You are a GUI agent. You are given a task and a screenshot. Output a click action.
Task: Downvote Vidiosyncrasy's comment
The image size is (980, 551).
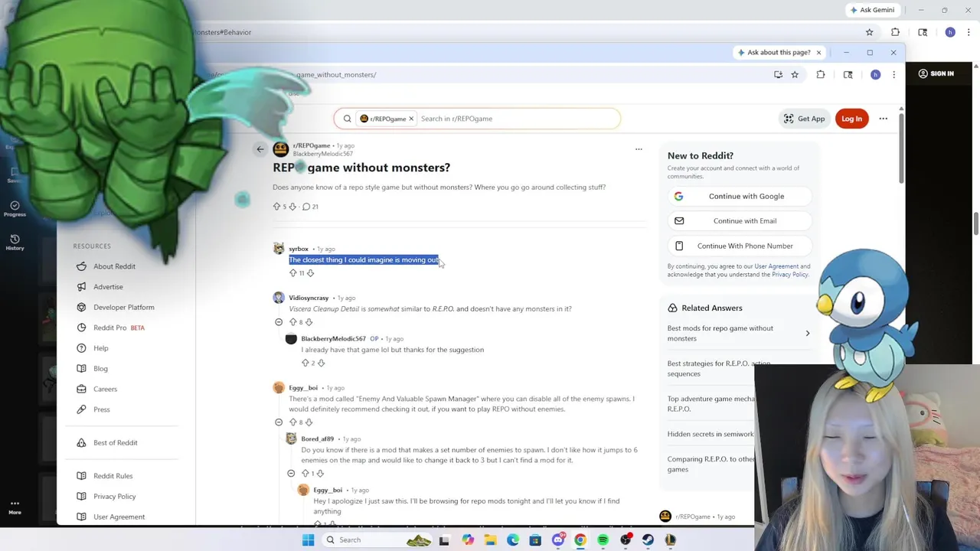click(x=309, y=322)
